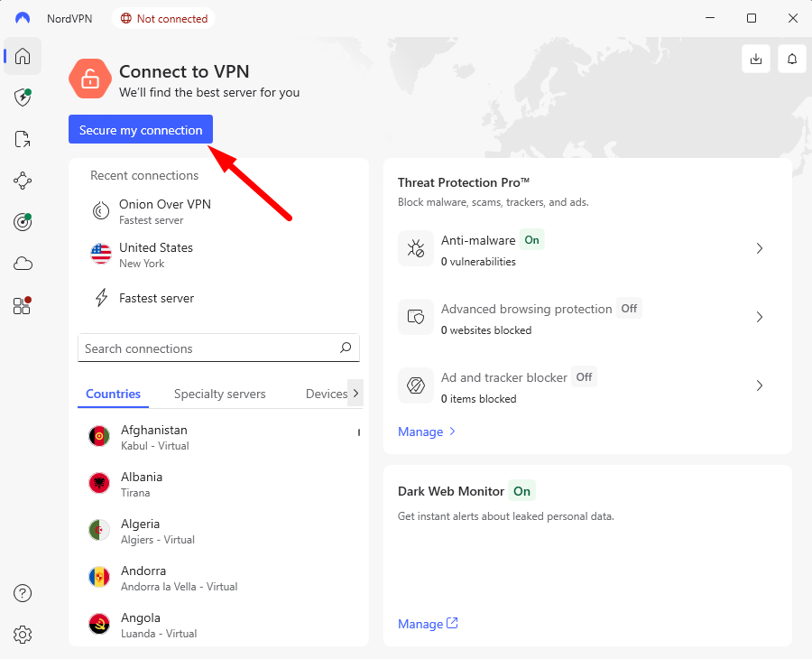812x659 pixels.
Task: Expand the Anti-malware details chevron
Action: point(759,247)
